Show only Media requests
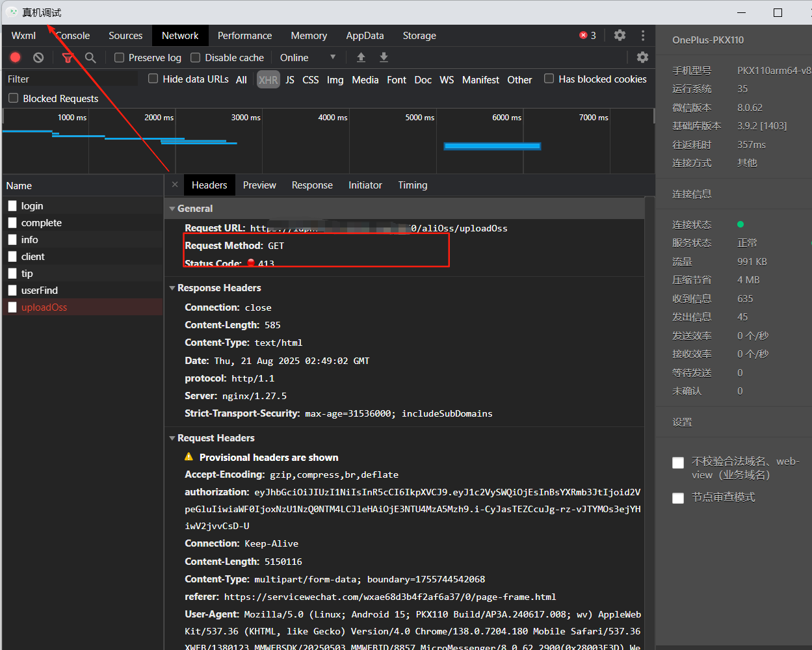 tap(365, 80)
